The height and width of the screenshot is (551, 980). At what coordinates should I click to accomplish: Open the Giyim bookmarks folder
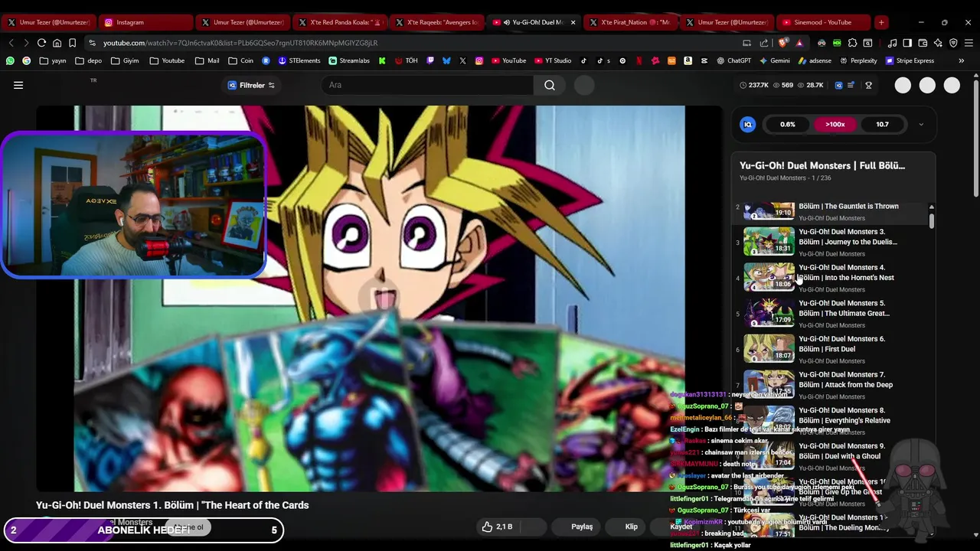[x=125, y=60]
